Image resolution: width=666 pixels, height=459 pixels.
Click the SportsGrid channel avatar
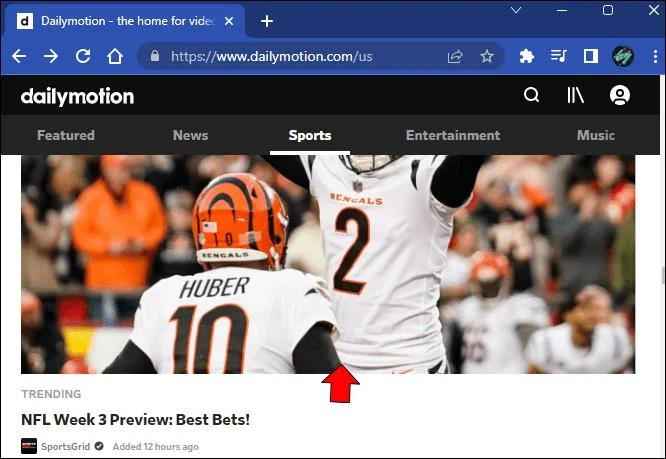(x=29, y=446)
